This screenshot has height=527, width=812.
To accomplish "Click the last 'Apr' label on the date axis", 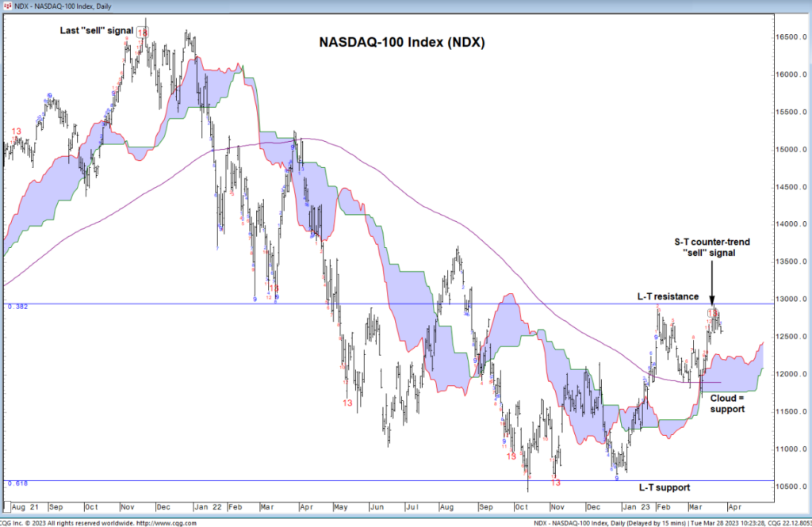I will 734,507.
